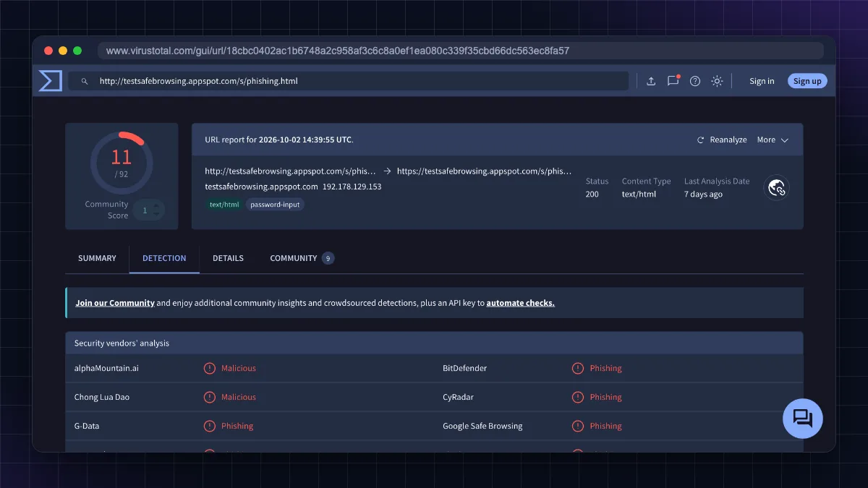Switch to the Summary tab
The height and width of the screenshot is (488, 868).
[97, 258]
